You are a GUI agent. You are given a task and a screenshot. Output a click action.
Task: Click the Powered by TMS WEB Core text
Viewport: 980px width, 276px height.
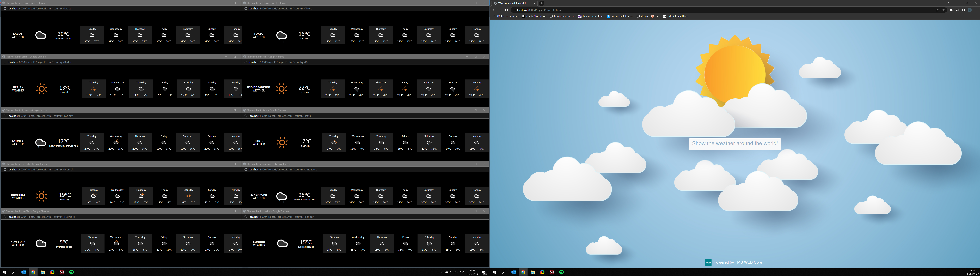pos(738,262)
